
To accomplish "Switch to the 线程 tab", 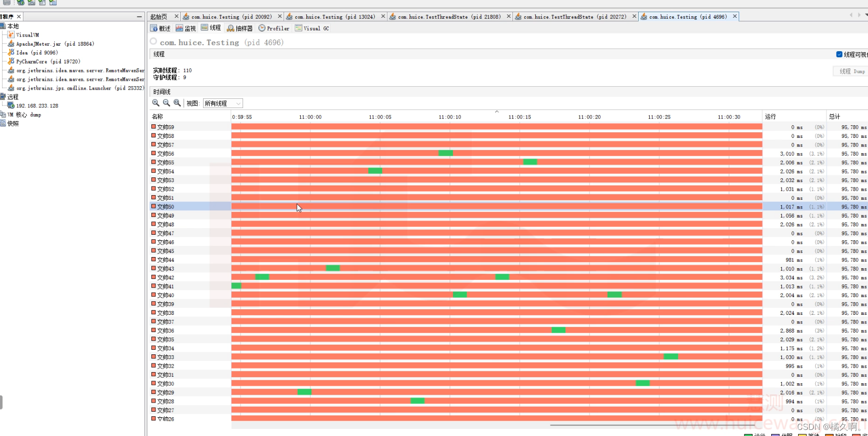I will click(211, 28).
